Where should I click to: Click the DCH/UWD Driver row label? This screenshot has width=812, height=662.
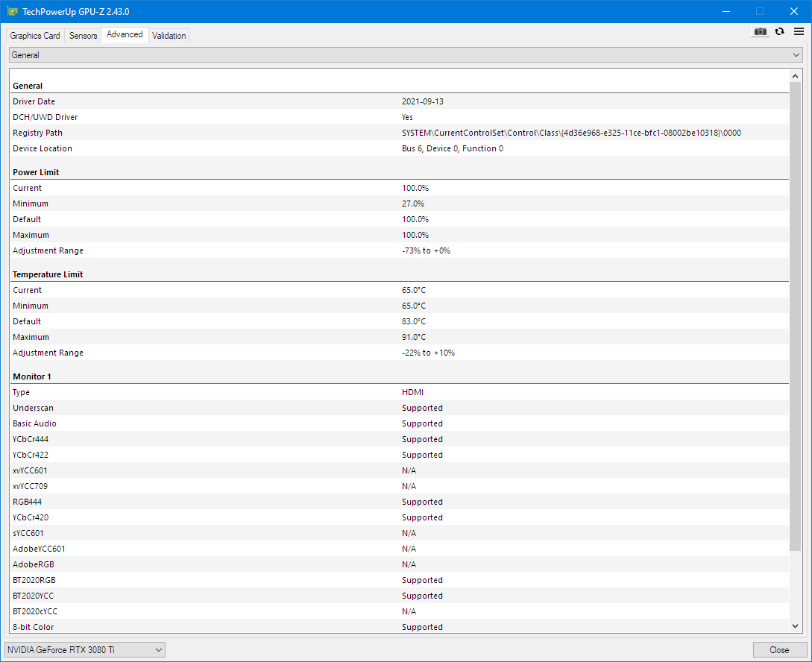tap(45, 118)
